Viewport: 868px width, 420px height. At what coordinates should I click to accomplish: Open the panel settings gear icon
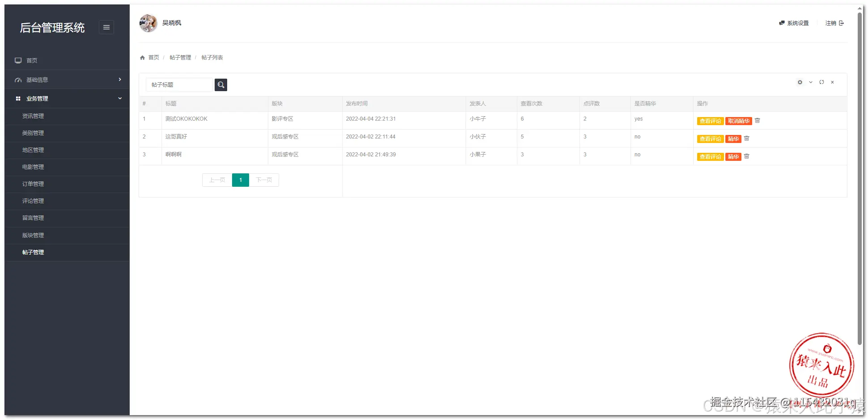(x=800, y=82)
